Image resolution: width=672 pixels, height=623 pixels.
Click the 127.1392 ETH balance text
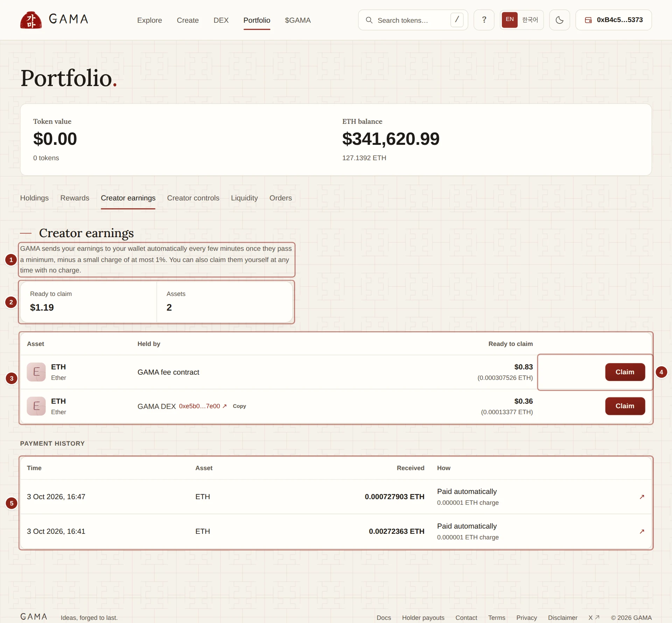click(364, 158)
